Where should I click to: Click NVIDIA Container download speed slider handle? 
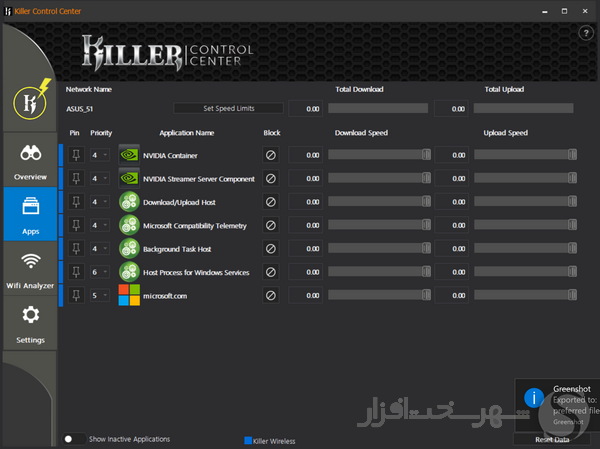(x=426, y=155)
